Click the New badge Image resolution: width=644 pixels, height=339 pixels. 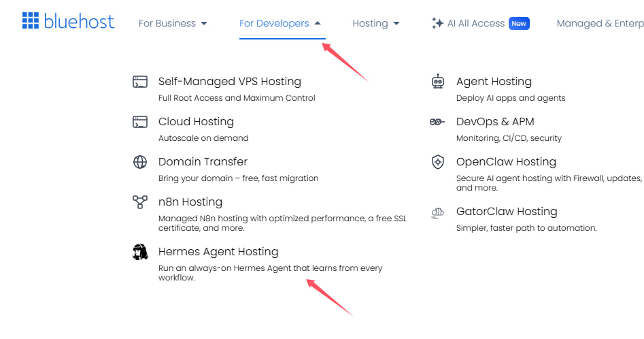[519, 23]
